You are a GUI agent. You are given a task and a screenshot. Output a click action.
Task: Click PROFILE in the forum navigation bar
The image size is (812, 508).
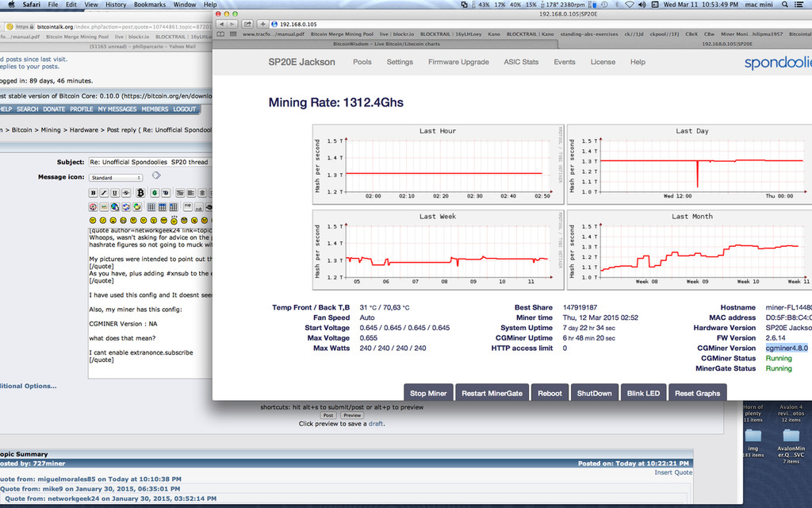(x=82, y=110)
